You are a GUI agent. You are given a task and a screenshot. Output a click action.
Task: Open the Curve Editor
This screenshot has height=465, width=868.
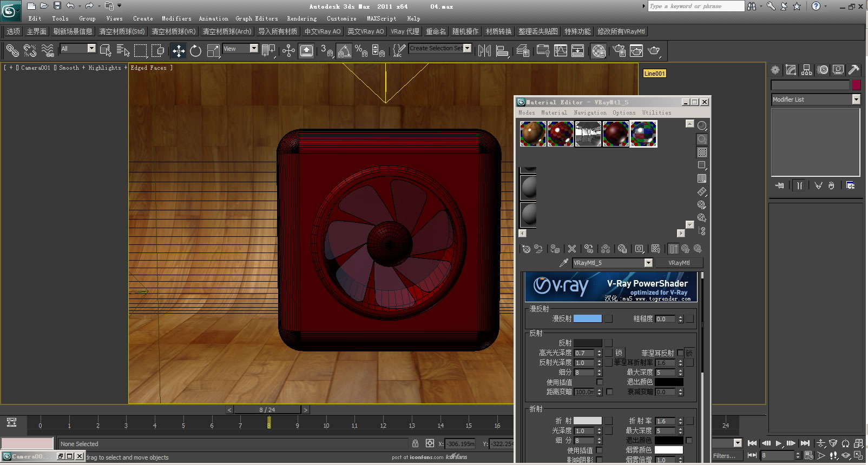click(x=561, y=51)
